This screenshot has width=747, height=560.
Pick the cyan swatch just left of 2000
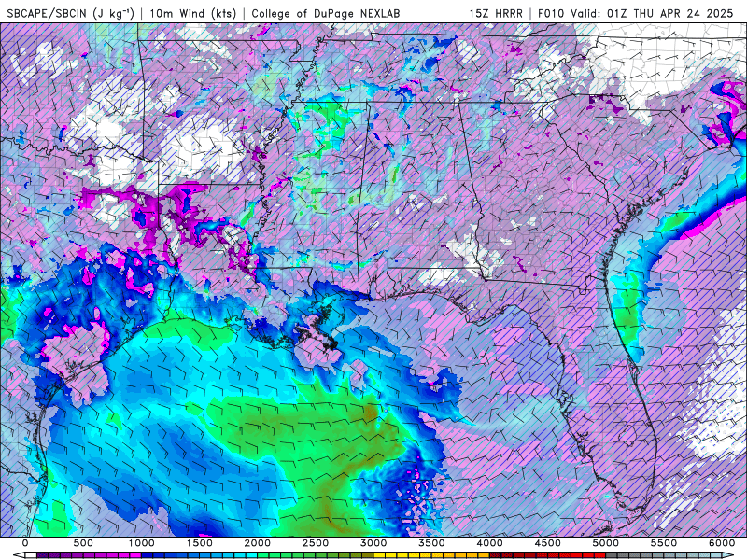click(x=251, y=555)
